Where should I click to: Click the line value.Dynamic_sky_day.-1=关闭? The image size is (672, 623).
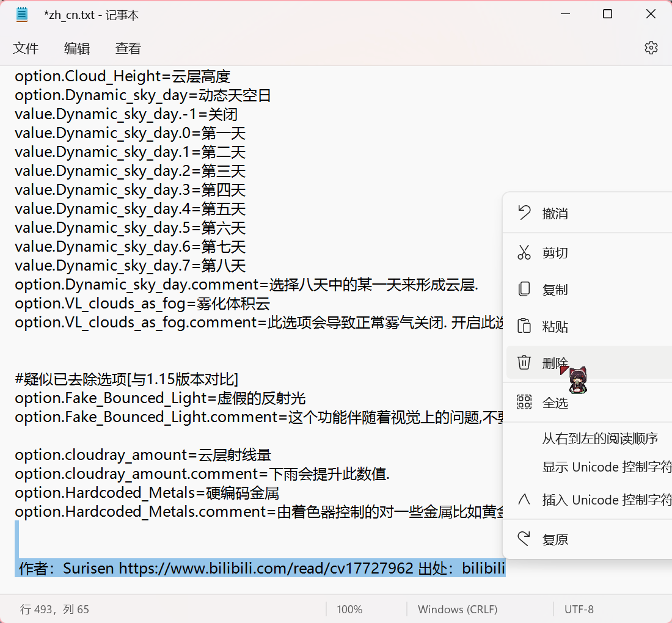coord(126,114)
